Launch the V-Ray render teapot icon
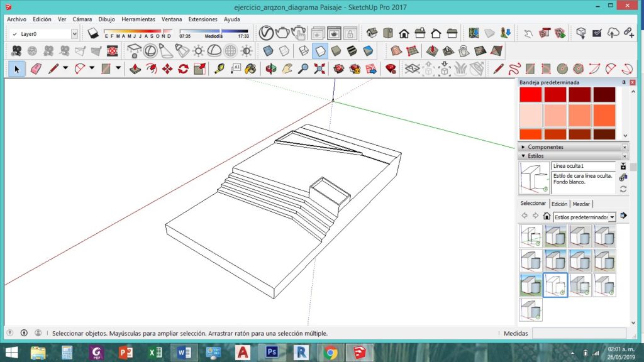 (282, 33)
